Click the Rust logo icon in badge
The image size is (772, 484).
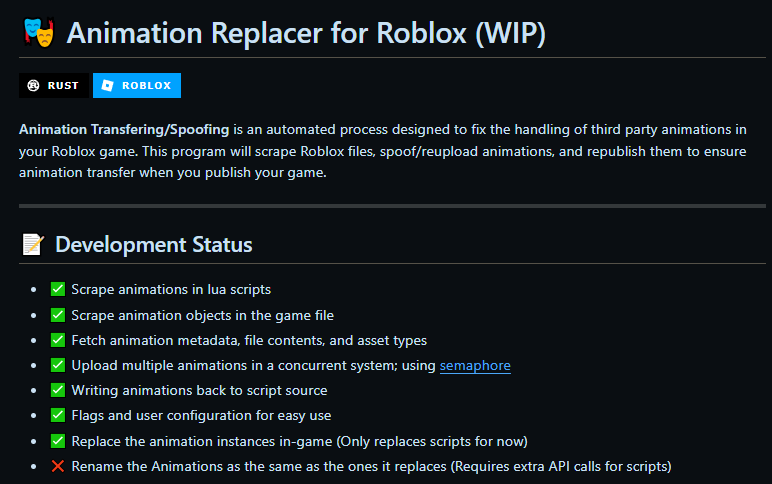tap(33, 86)
